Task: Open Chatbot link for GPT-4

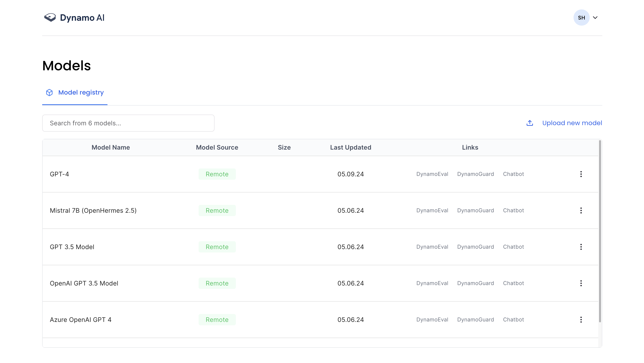Action: (x=513, y=174)
